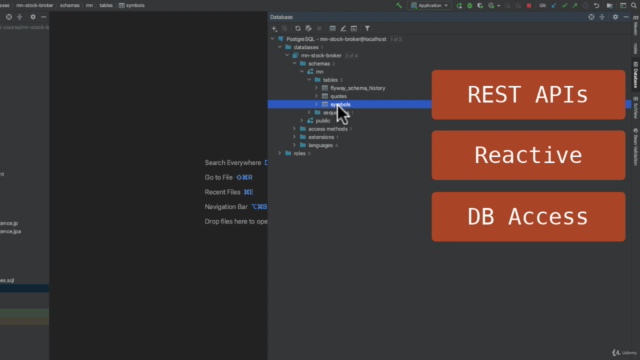Click the Refresh icon in Database toolbar

pyautogui.click(x=298, y=29)
